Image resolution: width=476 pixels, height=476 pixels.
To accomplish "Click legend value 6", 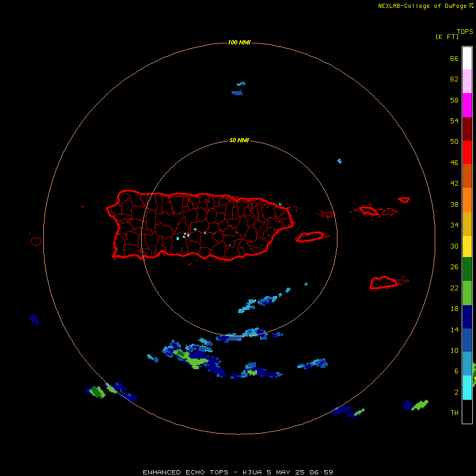I will point(456,371).
